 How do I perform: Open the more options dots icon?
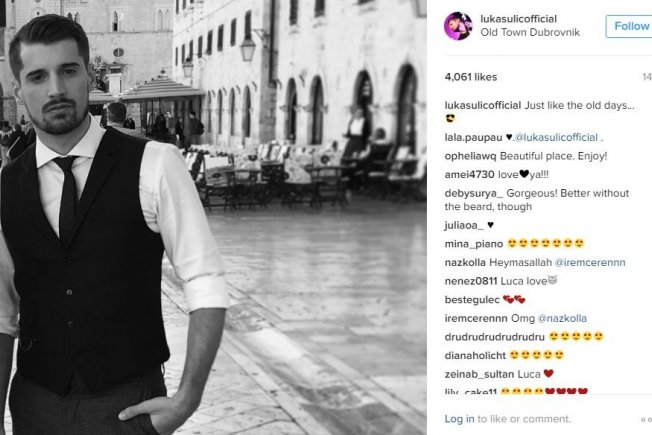(x=647, y=420)
